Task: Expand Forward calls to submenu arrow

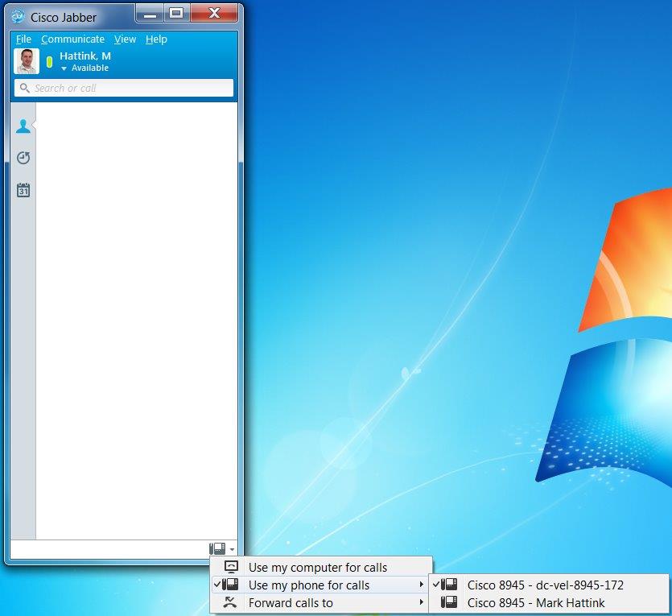Action: (421, 602)
